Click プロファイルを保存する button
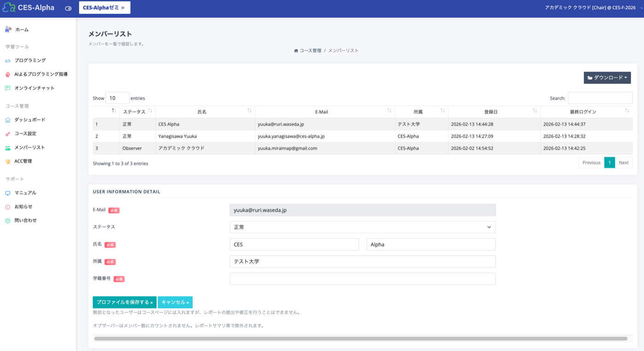The width and height of the screenshot is (644, 351). pyautogui.click(x=125, y=302)
